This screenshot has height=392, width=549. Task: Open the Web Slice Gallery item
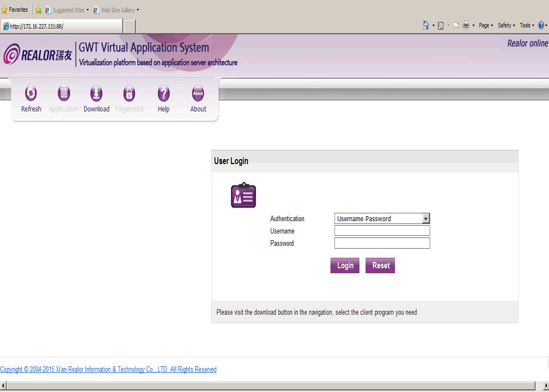point(117,10)
